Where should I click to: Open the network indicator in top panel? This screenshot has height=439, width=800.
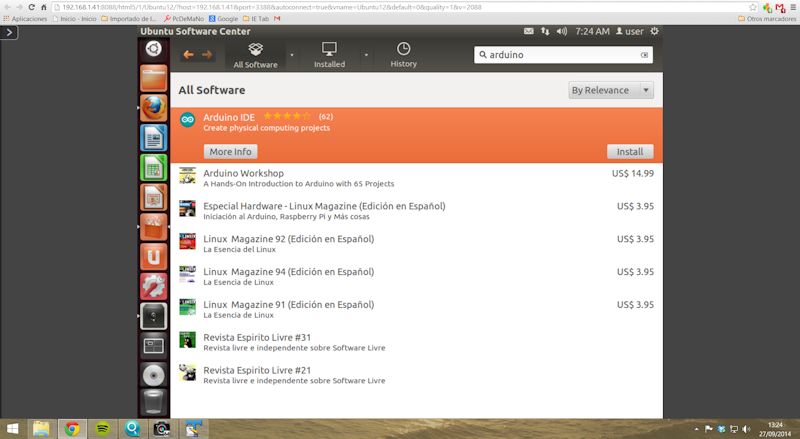[545, 31]
